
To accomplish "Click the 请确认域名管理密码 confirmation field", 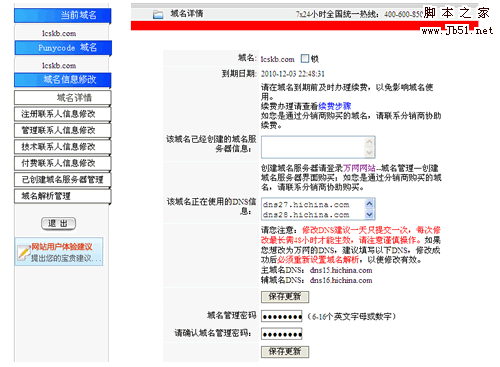I will click(x=282, y=334).
